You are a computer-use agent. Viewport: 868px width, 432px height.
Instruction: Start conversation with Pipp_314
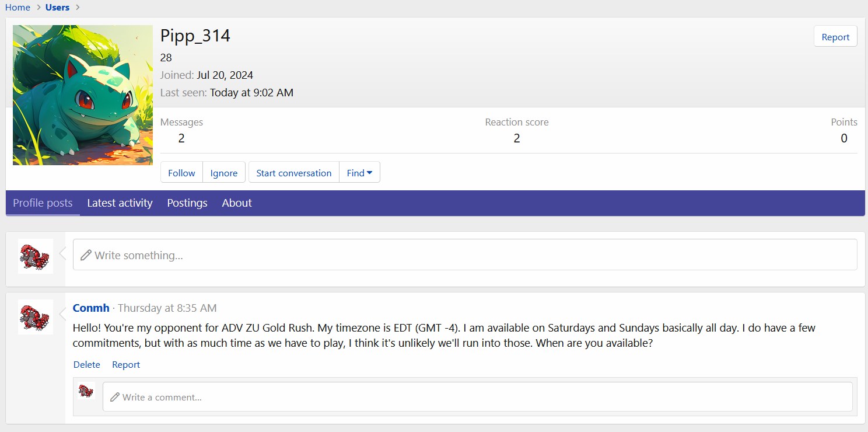point(293,173)
